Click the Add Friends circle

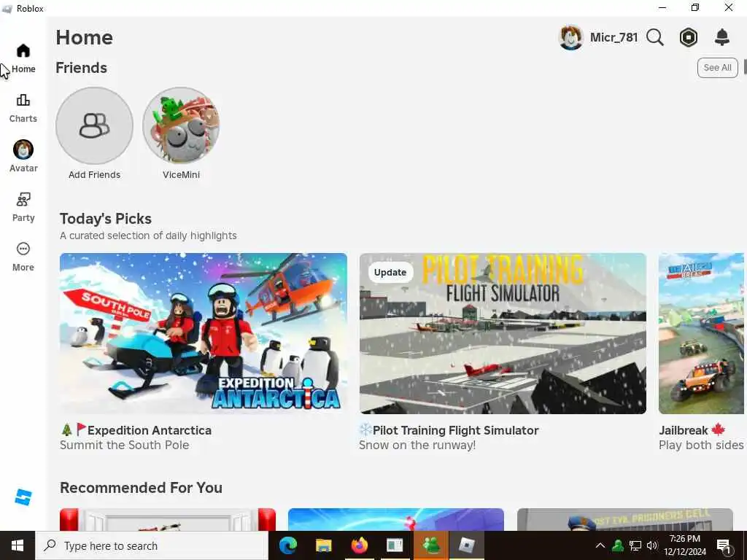94,125
